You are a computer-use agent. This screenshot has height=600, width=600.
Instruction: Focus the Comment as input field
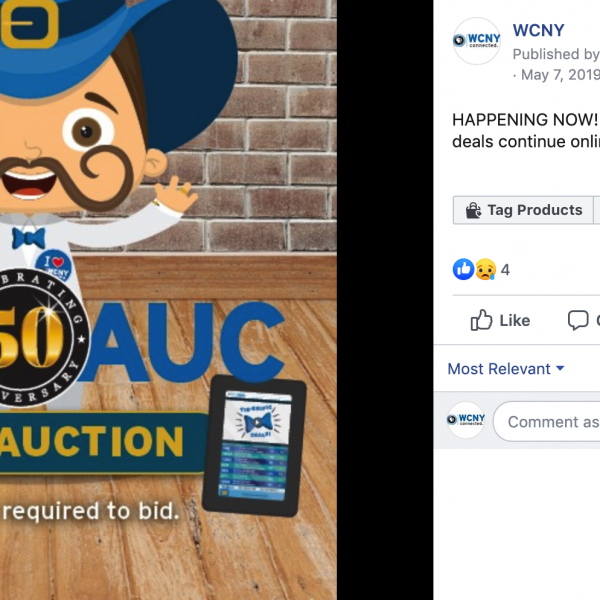547,421
